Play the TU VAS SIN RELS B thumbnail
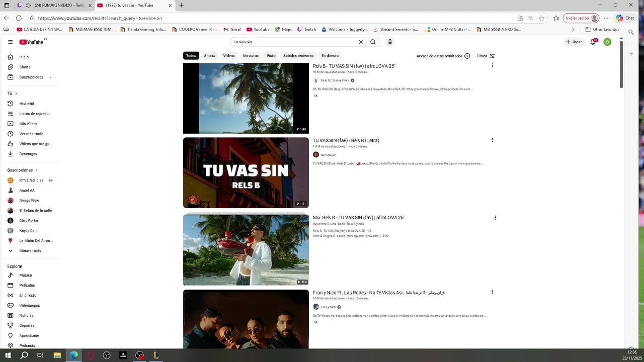 pos(246,172)
